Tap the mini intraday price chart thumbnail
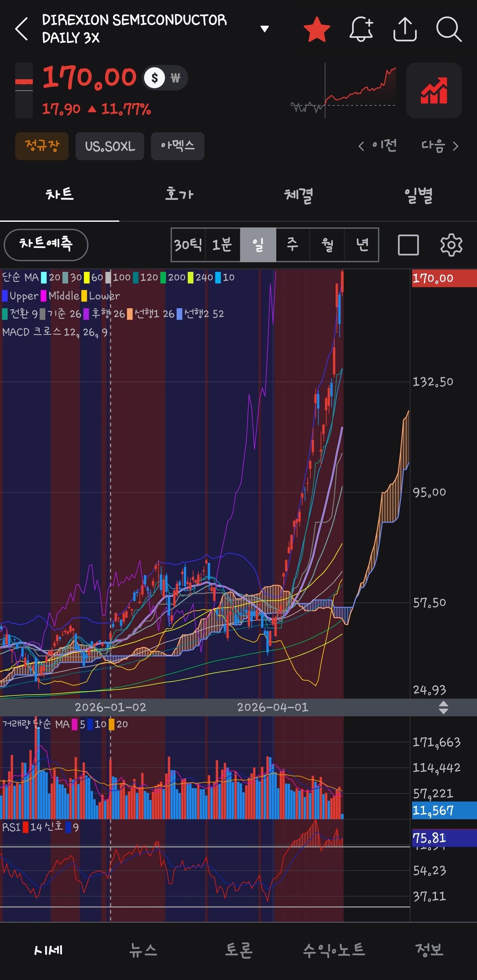Screen dimensions: 477x980 coord(343,91)
